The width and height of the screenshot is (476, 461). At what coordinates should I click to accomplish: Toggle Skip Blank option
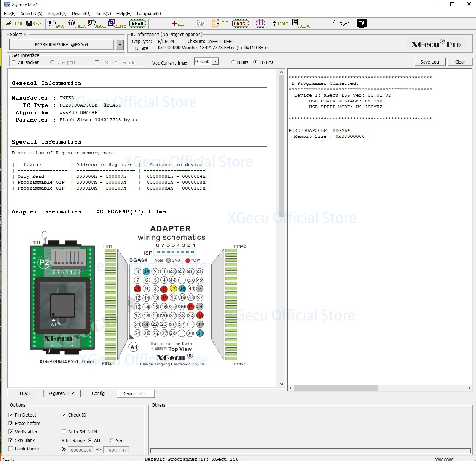pos(22,440)
